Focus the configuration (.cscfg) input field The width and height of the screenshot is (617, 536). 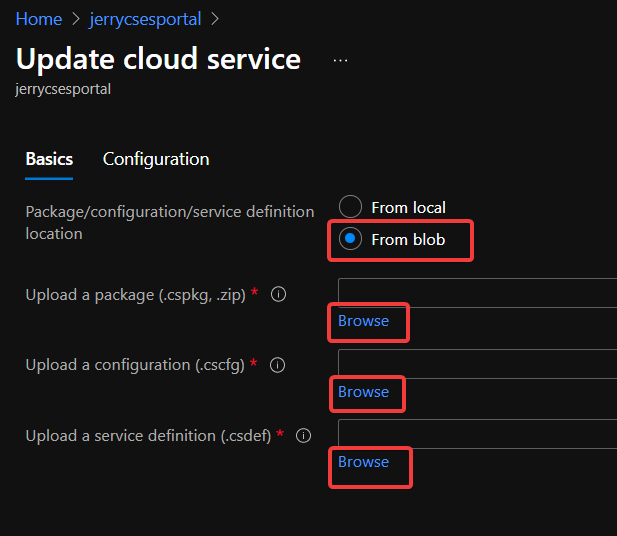tap(477, 364)
